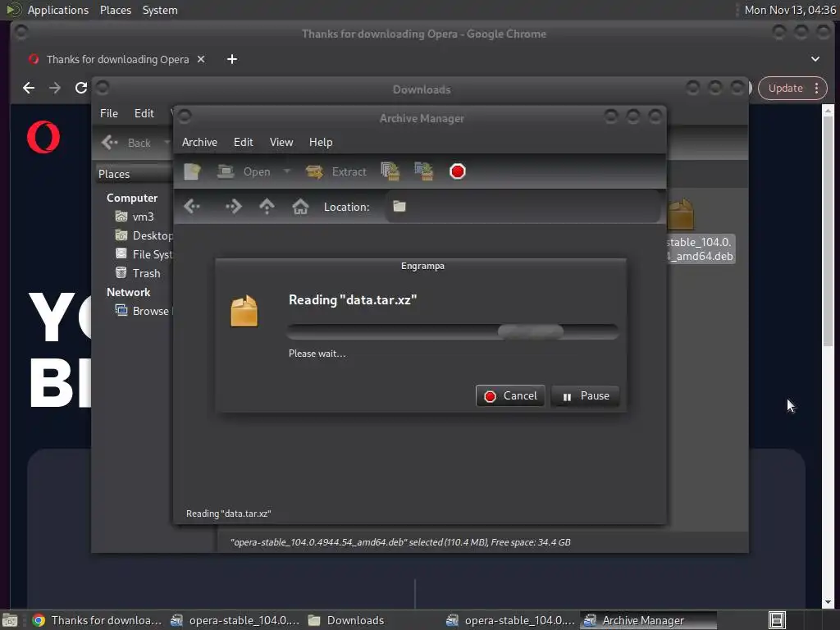Open Trash in Places sidebar
Screen dimensions: 840x630
click(138, 273)
